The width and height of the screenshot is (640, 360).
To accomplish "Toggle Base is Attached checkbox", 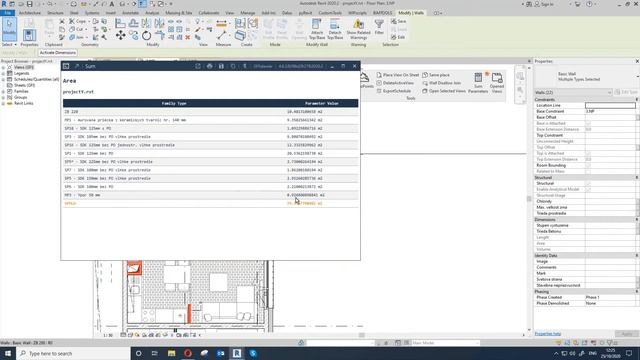I will [588, 123].
